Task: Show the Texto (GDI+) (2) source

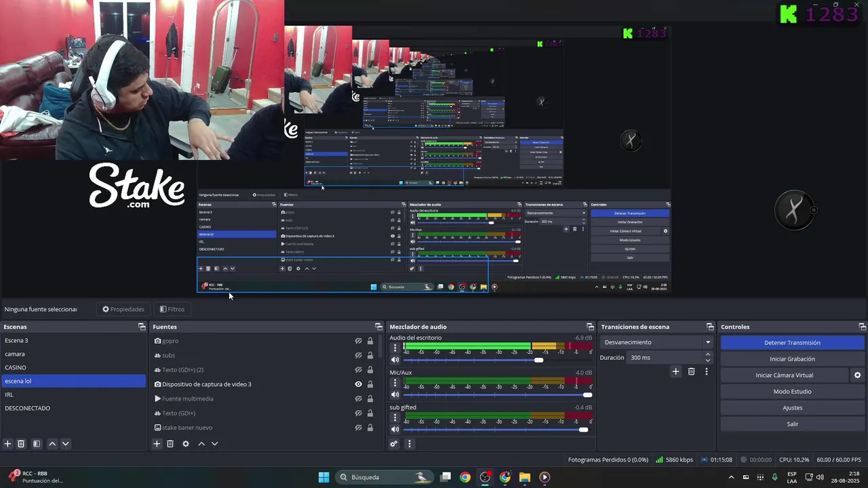Action: click(358, 369)
